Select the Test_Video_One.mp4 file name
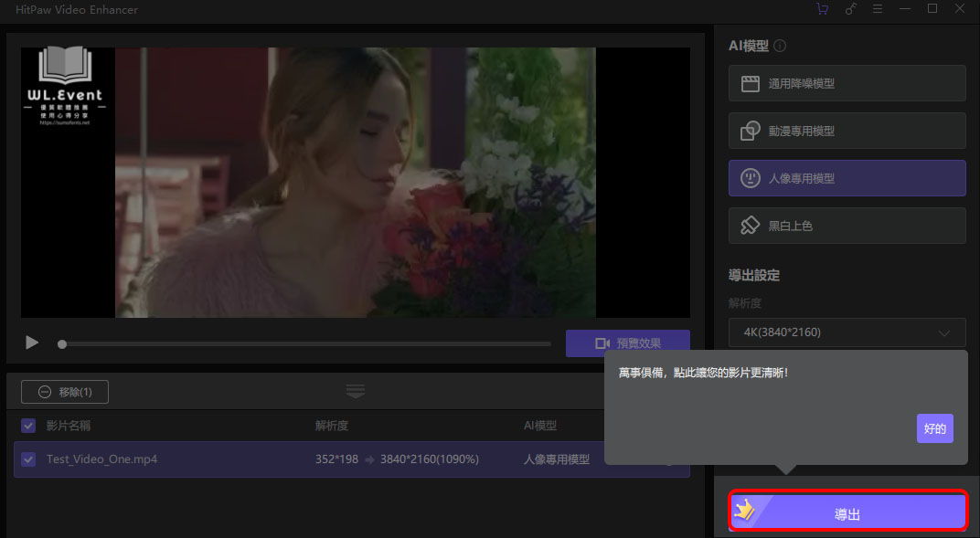 tap(101, 459)
